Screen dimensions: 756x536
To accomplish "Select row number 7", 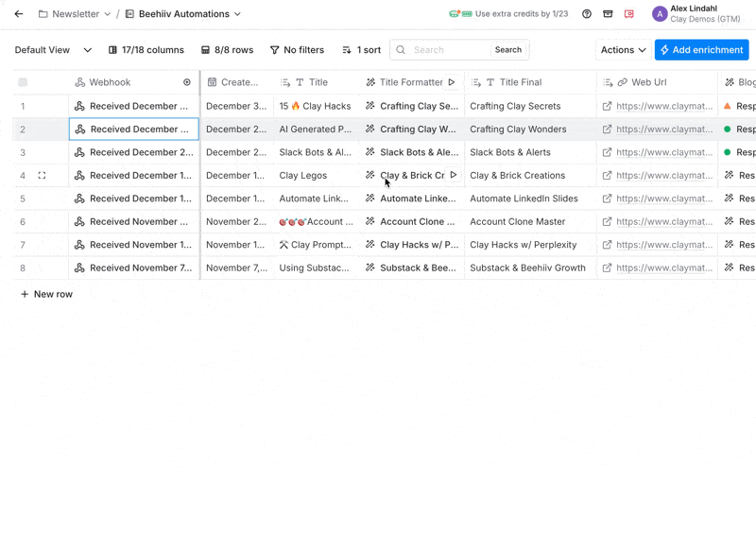I will [23, 245].
